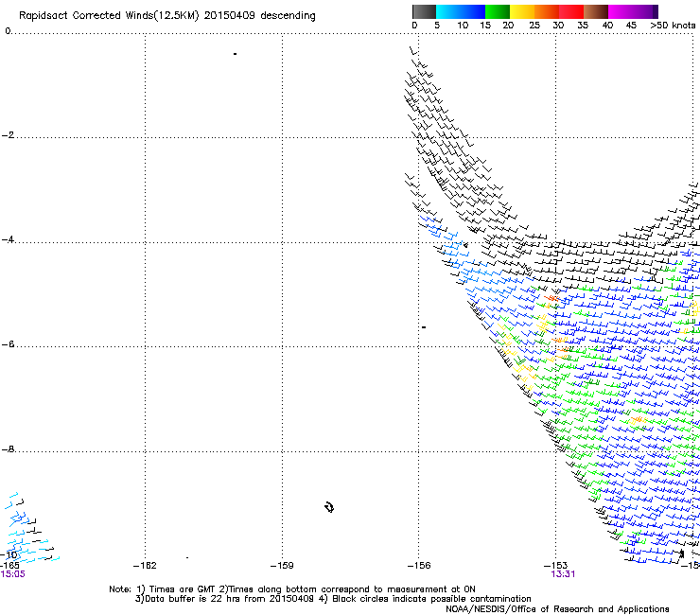Screen dimensions: 700x615
Task: Click the latitude label '-6' on the left axis
Action: click(x=8, y=344)
